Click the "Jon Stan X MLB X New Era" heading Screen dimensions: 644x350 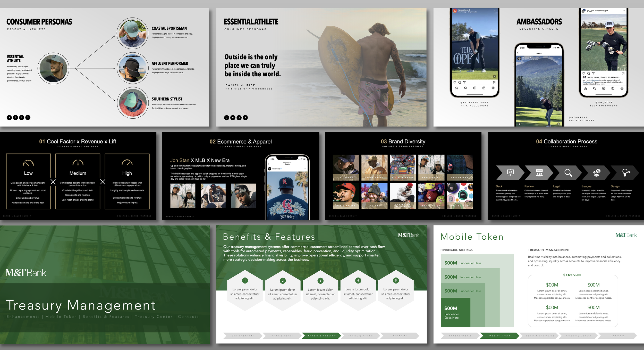pos(200,160)
